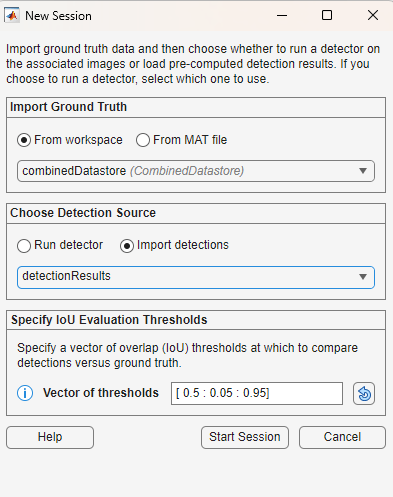Select the From workspace radio button
Screen dimensions: 393x497
(24, 140)
